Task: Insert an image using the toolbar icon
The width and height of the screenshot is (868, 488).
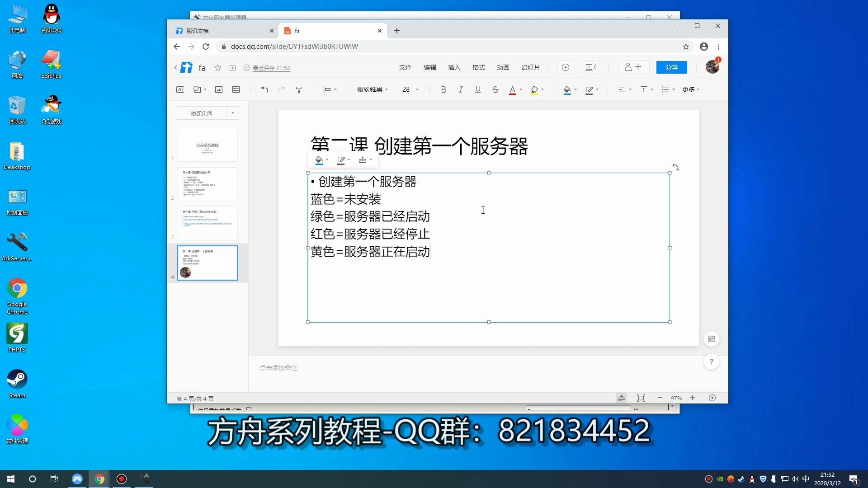Action: point(218,89)
